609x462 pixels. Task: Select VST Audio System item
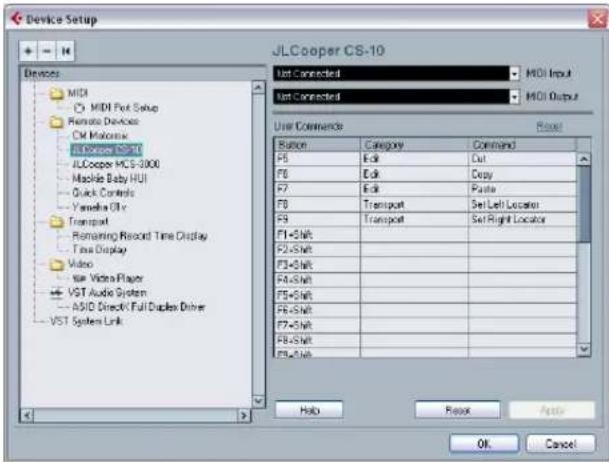pyautogui.click(x=107, y=293)
